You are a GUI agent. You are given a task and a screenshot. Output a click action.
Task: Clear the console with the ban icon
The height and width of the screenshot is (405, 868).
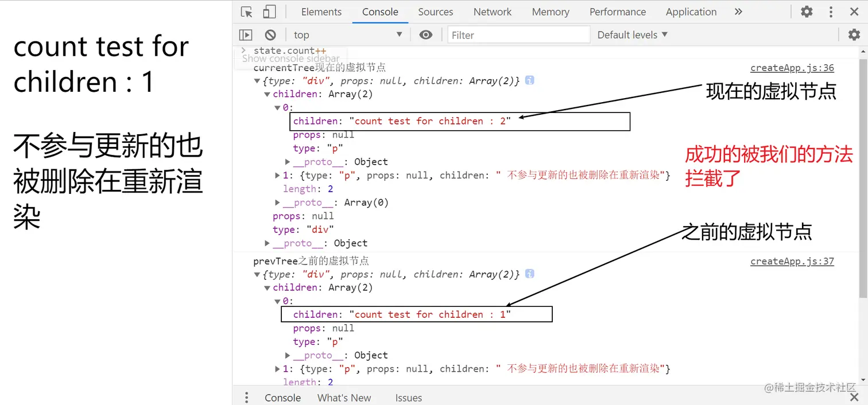270,35
